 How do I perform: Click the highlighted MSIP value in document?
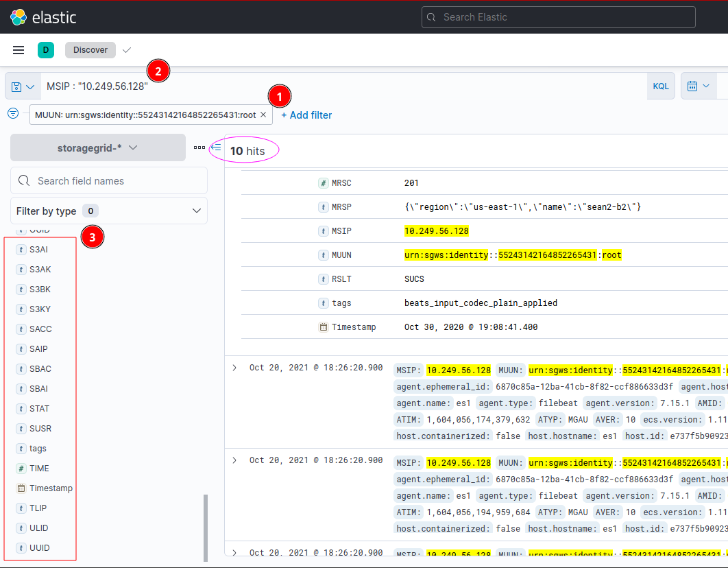(x=437, y=231)
